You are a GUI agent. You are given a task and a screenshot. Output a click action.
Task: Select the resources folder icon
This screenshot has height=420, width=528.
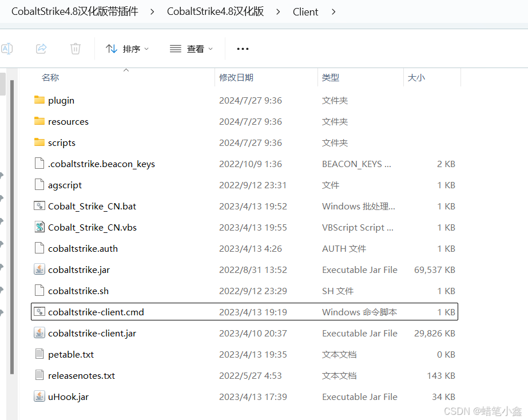click(x=39, y=121)
